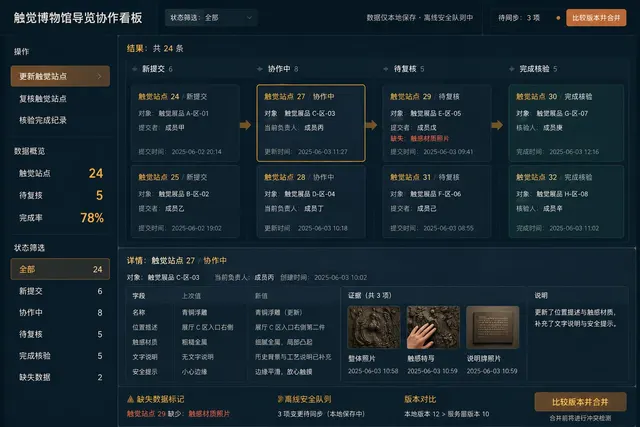Click the 结果: 共 24 条 heading
This screenshot has width=640, height=427.
tap(155, 49)
